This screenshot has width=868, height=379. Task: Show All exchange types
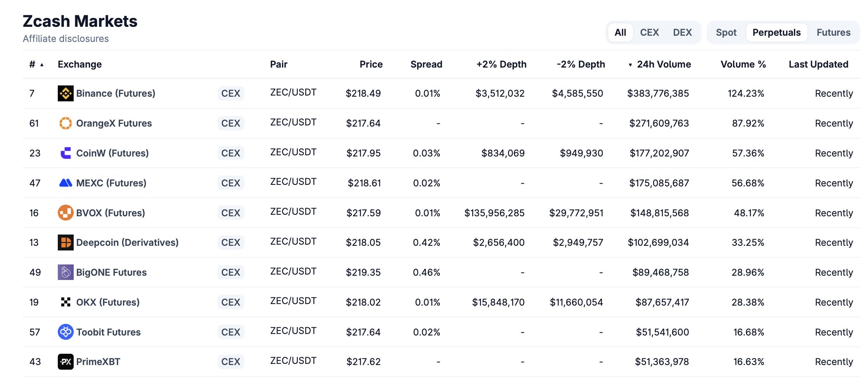pyautogui.click(x=620, y=33)
